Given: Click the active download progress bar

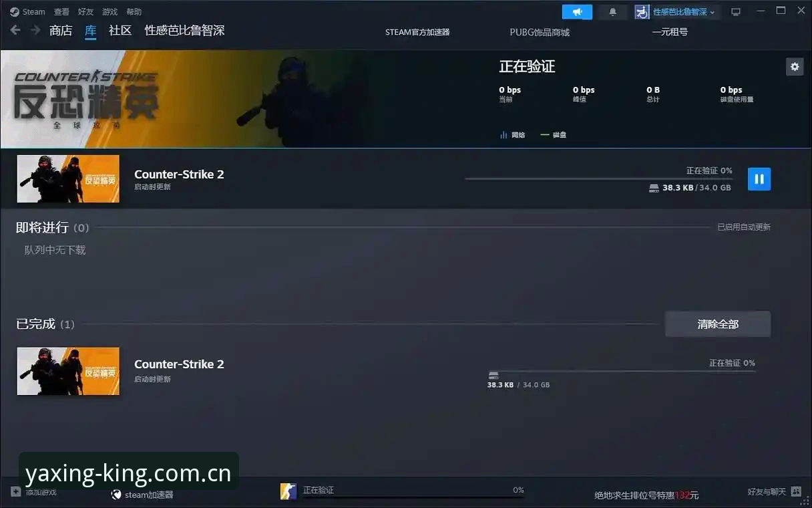Looking at the screenshot, I should click(x=598, y=179).
